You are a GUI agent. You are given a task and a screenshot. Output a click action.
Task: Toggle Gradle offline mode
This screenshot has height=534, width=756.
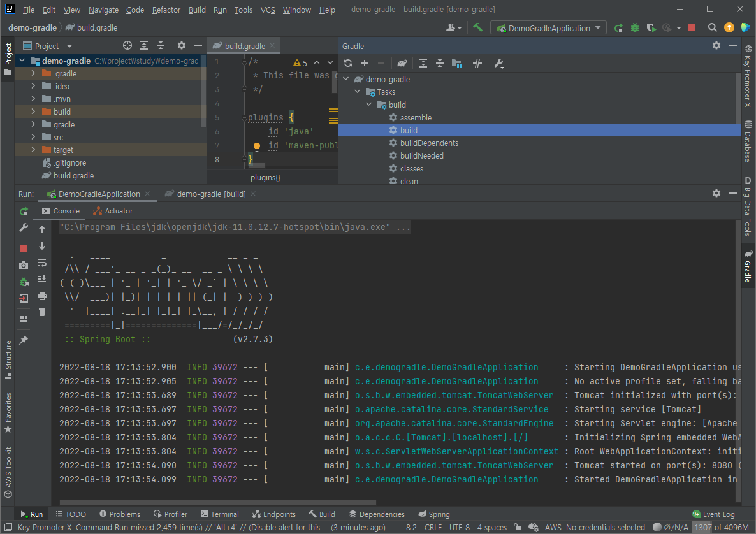click(477, 63)
